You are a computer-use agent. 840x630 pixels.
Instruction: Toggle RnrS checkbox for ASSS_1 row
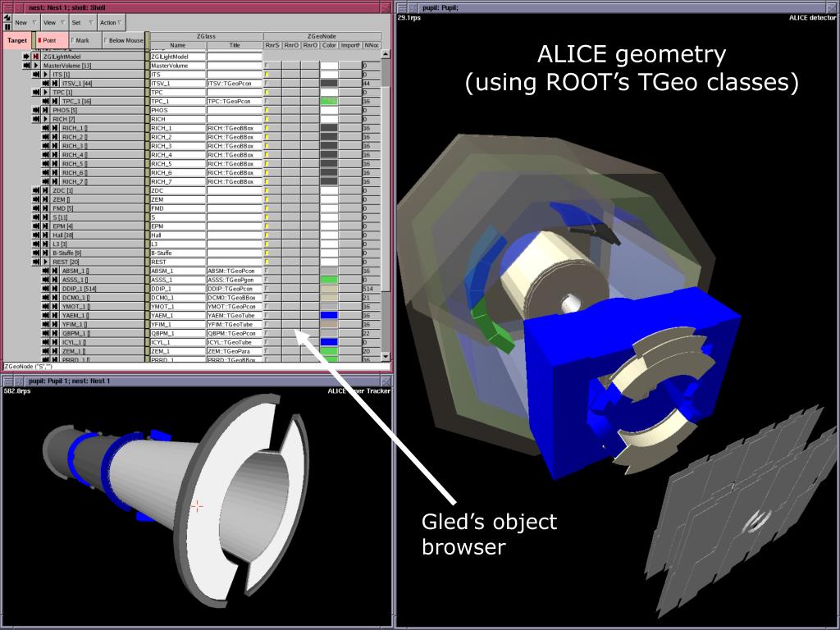pos(267,280)
